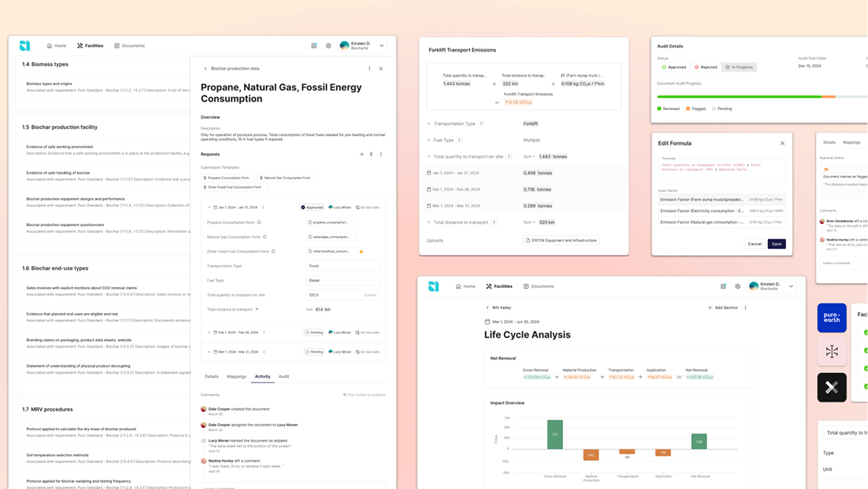Click the Document Audit Progress bar
Viewport: 868px width, 489px height.
click(762, 97)
